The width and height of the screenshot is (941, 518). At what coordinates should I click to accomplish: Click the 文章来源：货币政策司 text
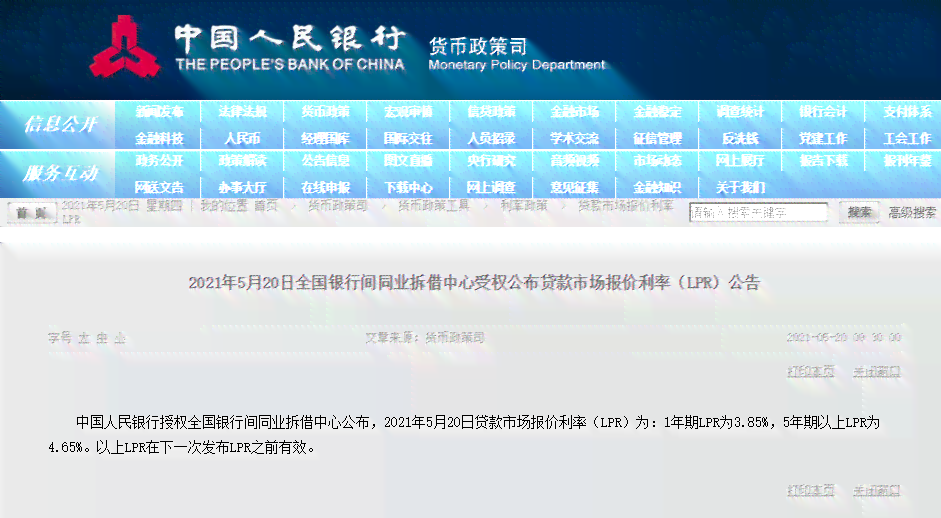425,338
